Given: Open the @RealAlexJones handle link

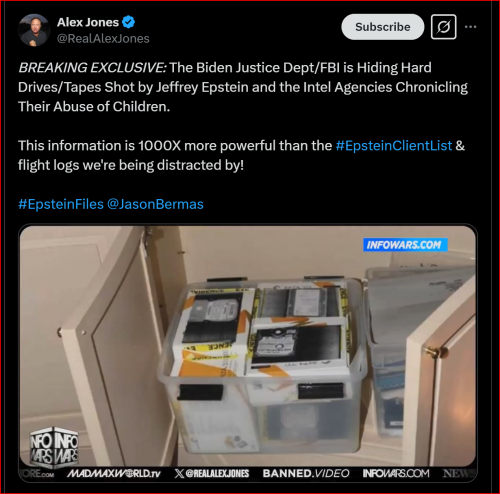Looking at the screenshot, I should click(x=103, y=39).
